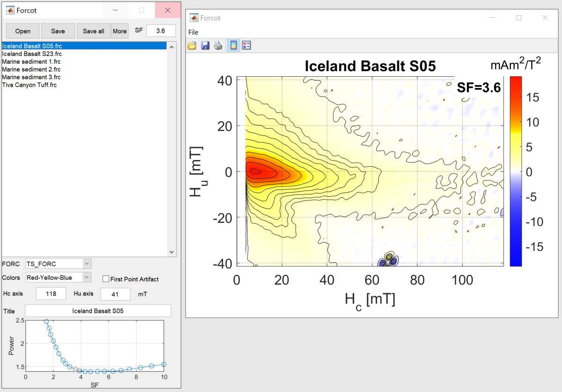Click the Iceland Basalt S05 plot title
Image resolution: width=562 pixels, height=392 pixels.
pos(370,66)
